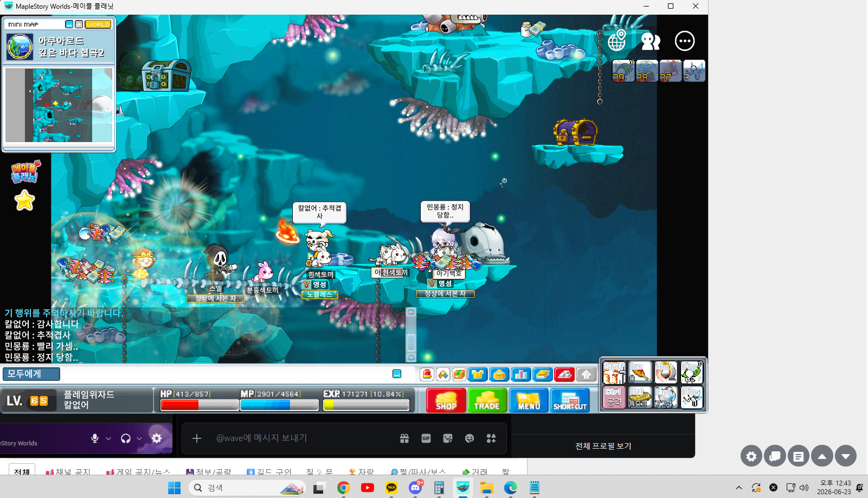Image resolution: width=868 pixels, height=498 pixels.
Task: Click the mini map preview image
Action: click(59, 105)
